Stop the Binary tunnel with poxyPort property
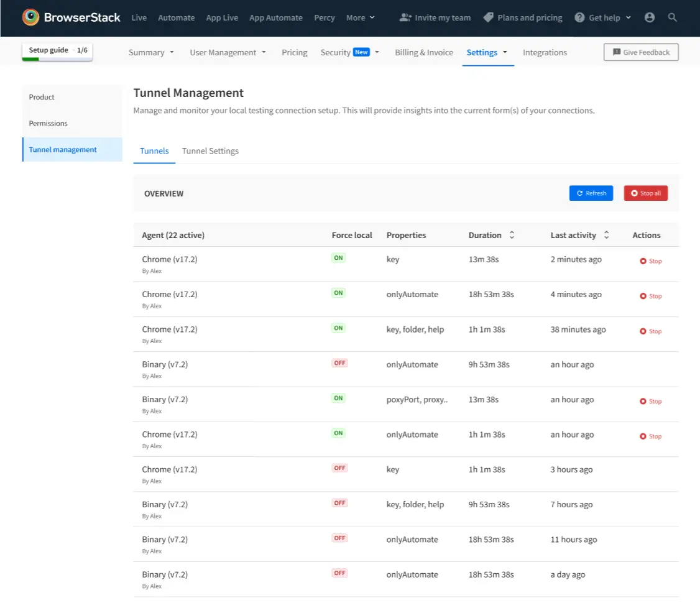 click(x=651, y=402)
